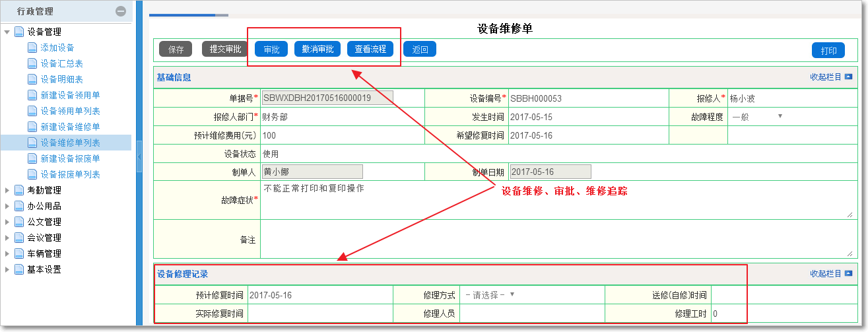
Task: Open 设备汇总表 in the sidebar
Action: [61, 63]
